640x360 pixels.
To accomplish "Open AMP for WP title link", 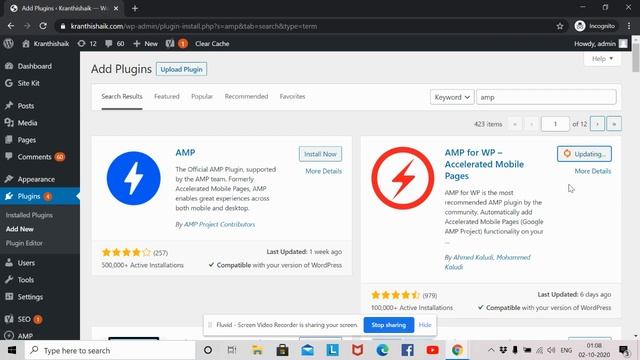I will [x=484, y=164].
